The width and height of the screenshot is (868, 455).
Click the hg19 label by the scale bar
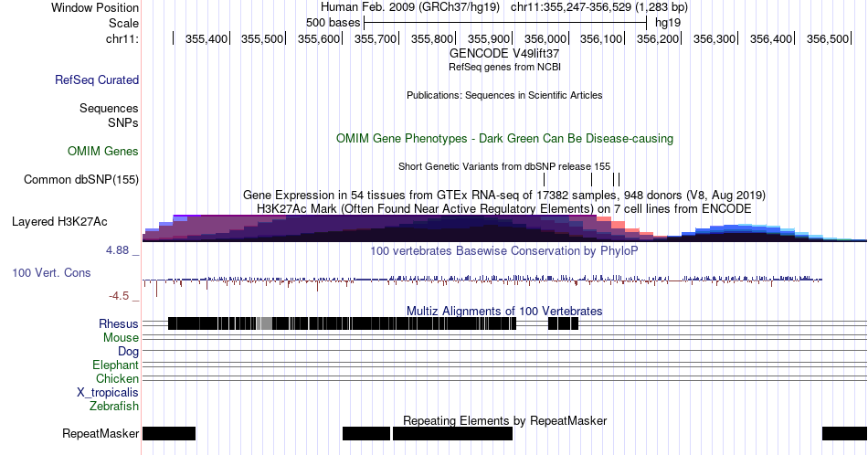pyautogui.click(x=668, y=23)
